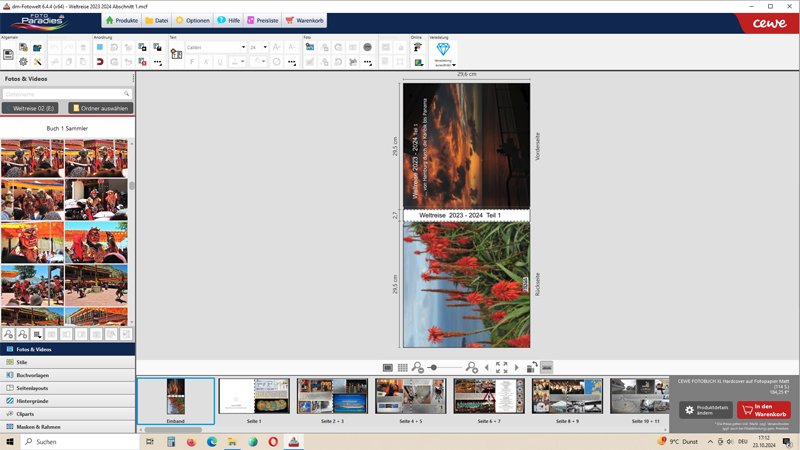Click the save project icon in Allgemein
The width and height of the screenshot is (800, 450).
(8, 54)
